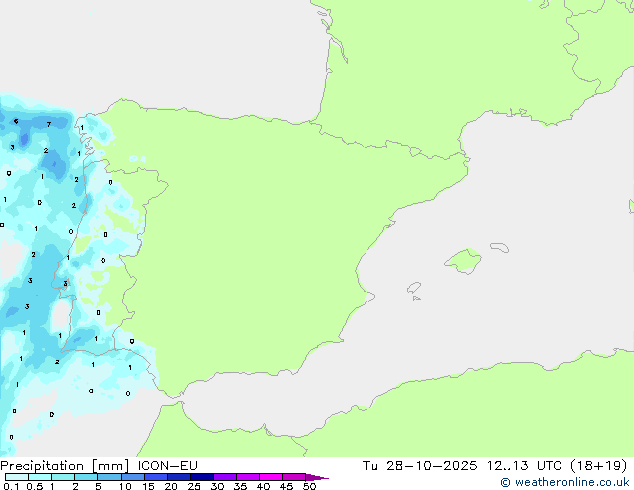Image resolution: width=634 pixels, height=490 pixels.
Task: Select the 35–40 mm legend swatch
Action: coord(247,477)
